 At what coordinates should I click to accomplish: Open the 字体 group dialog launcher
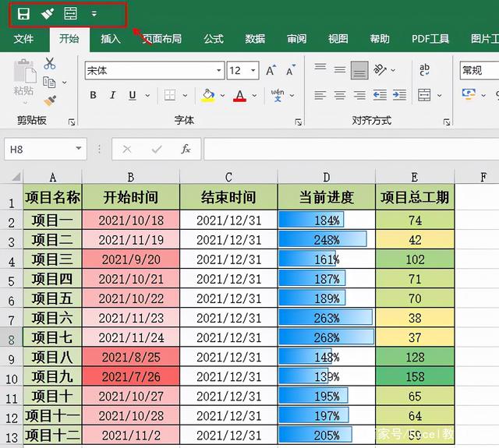(298, 122)
